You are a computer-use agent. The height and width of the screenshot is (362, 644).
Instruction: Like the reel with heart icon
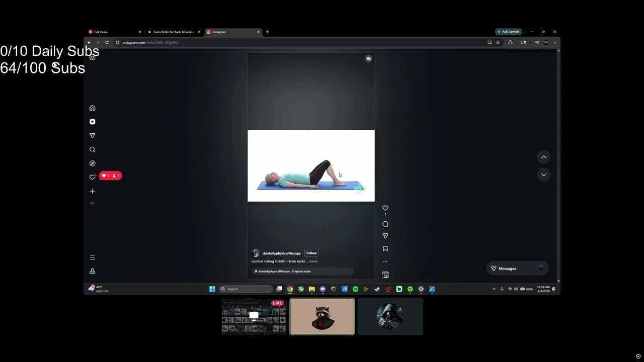coord(385,208)
